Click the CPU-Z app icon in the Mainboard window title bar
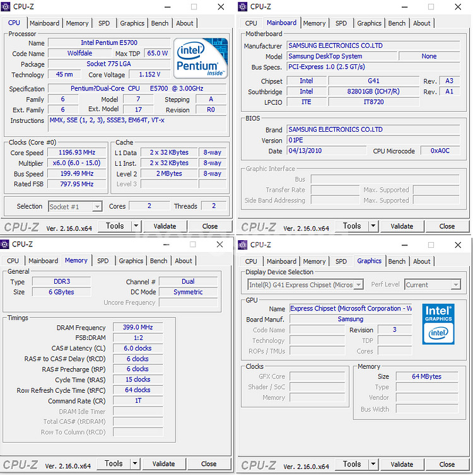The image size is (473, 476). pyautogui.click(x=242, y=6)
